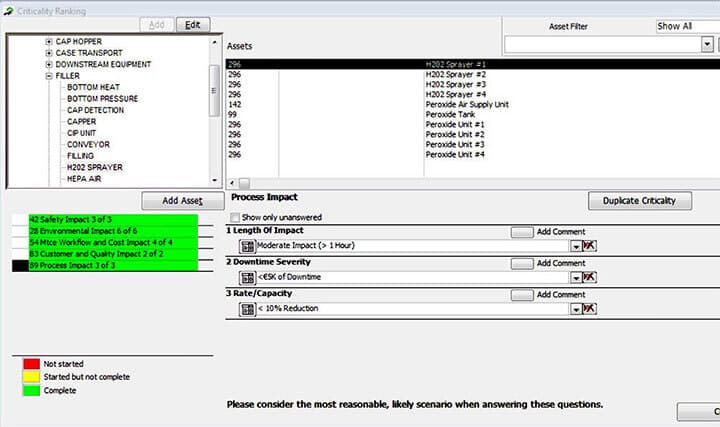
Task: Click the tree scroll down arrow
Action: click(x=214, y=180)
